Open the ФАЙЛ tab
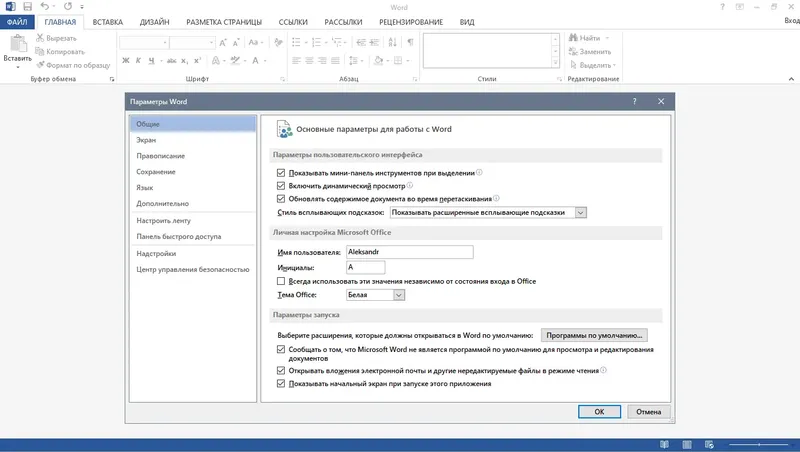 pos(17,22)
